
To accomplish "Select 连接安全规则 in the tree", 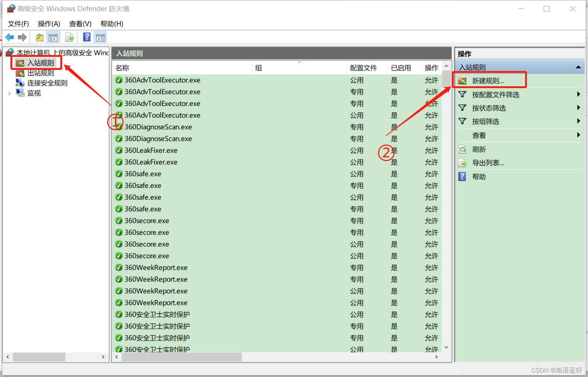I will click(47, 83).
